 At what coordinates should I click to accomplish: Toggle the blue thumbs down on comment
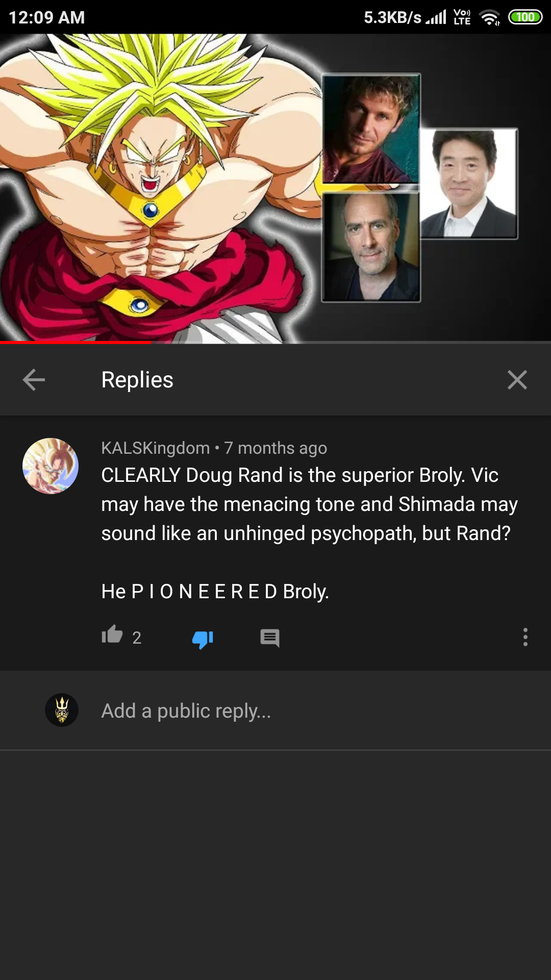click(x=203, y=638)
